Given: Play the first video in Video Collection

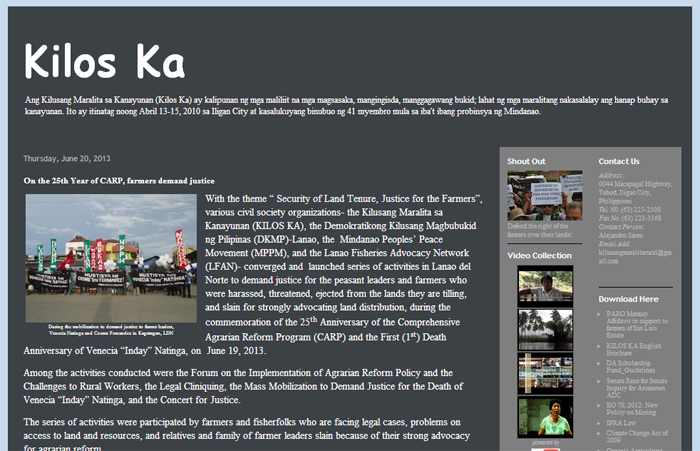Looking at the screenshot, I should tap(545, 287).
